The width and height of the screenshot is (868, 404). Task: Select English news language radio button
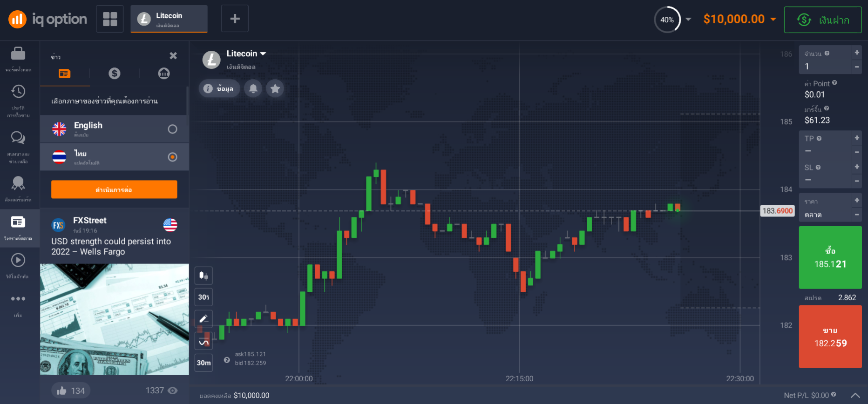click(x=172, y=129)
